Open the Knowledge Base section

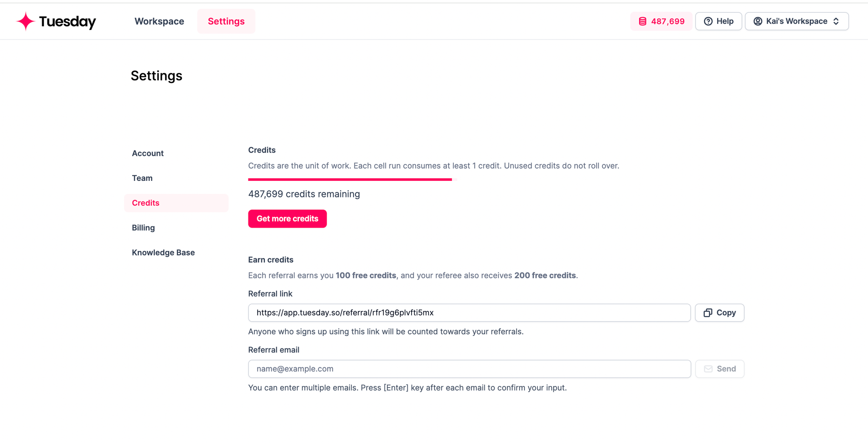coord(163,253)
